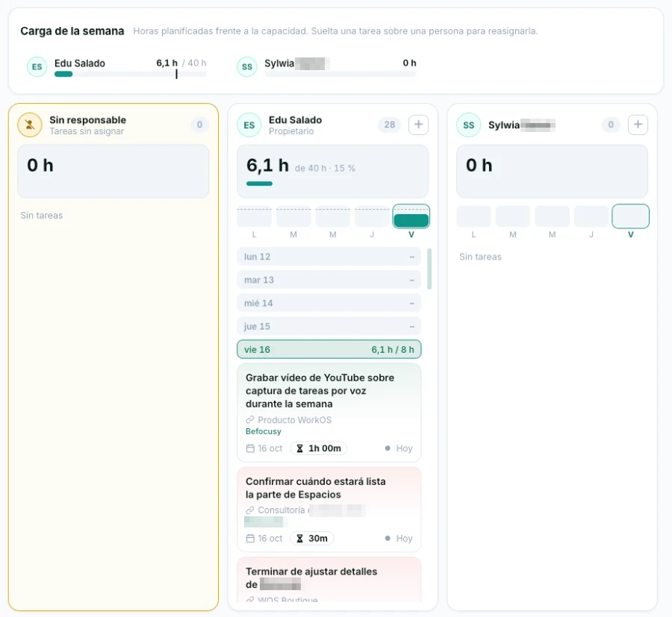Select Thursday cell in Sylwia's week chart

point(591,216)
